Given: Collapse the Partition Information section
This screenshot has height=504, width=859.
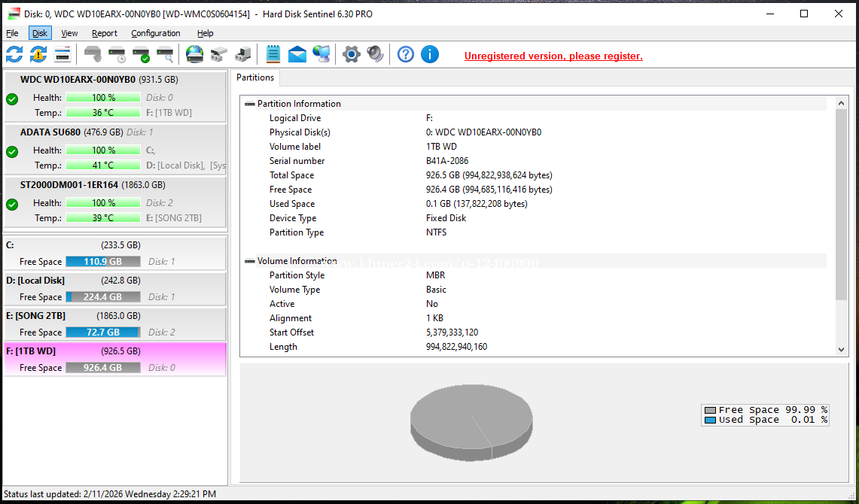Looking at the screenshot, I should click(x=250, y=104).
